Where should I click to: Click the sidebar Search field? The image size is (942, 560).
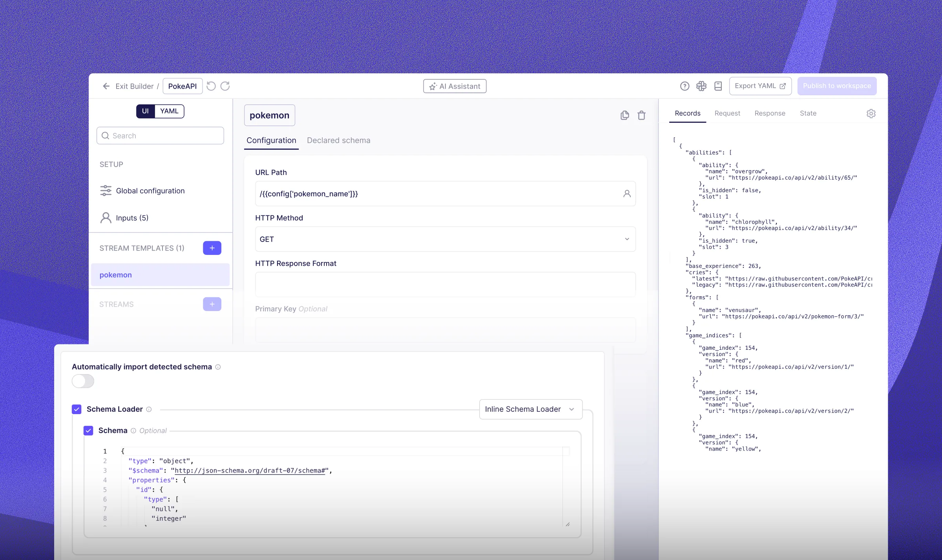click(x=160, y=136)
